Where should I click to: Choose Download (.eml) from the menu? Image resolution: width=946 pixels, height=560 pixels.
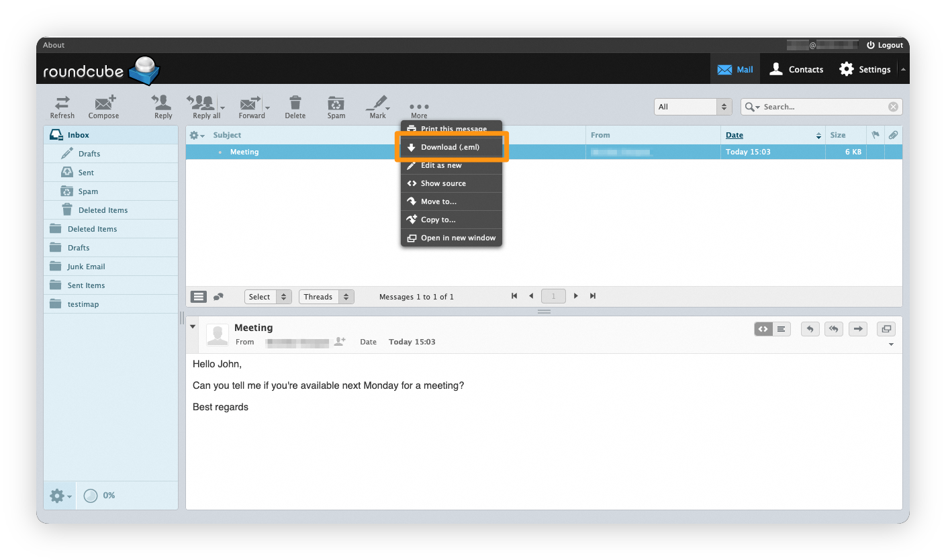[451, 146]
